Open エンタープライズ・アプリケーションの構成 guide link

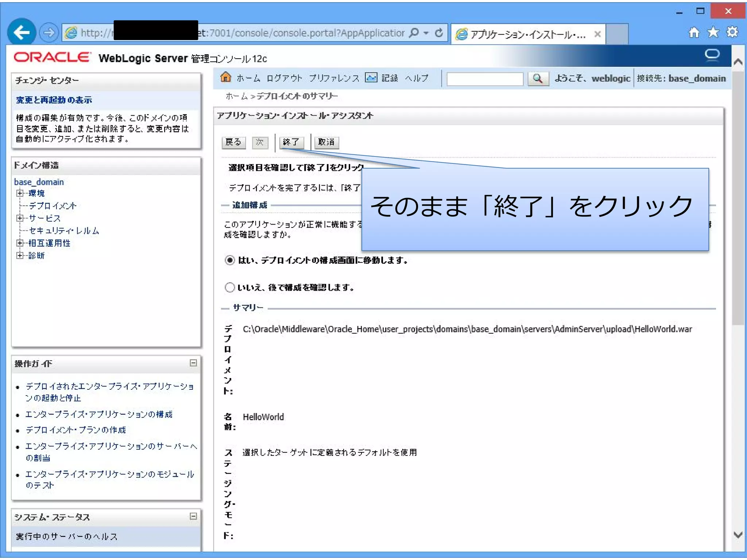(x=99, y=415)
